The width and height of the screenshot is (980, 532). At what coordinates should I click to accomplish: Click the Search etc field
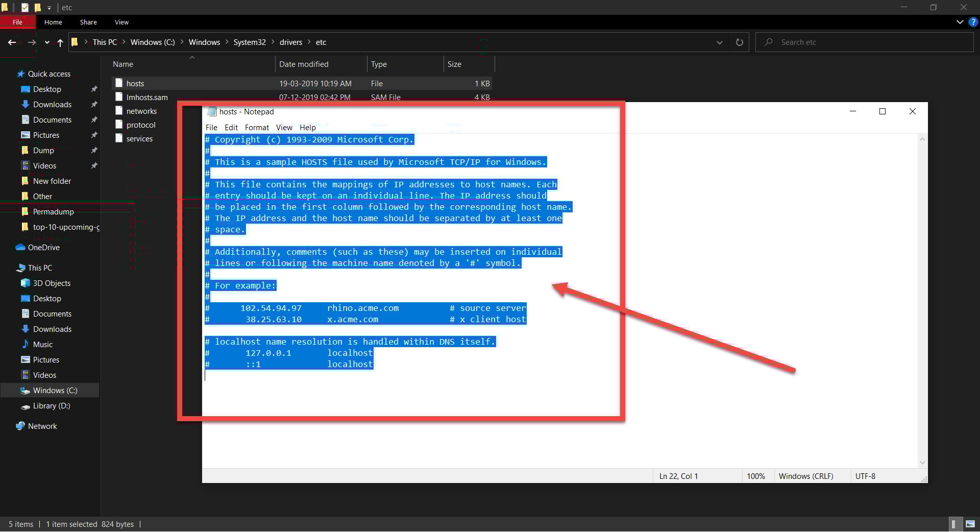coord(865,42)
